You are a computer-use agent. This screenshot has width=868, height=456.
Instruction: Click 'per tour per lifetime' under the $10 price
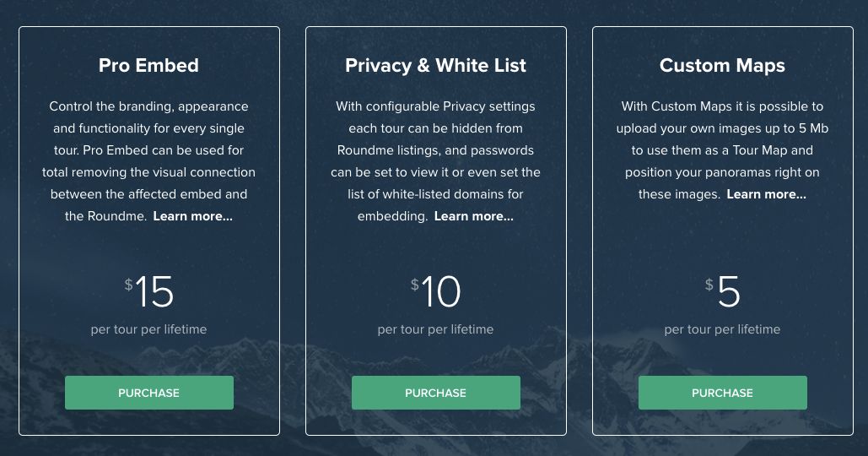[435, 329]
